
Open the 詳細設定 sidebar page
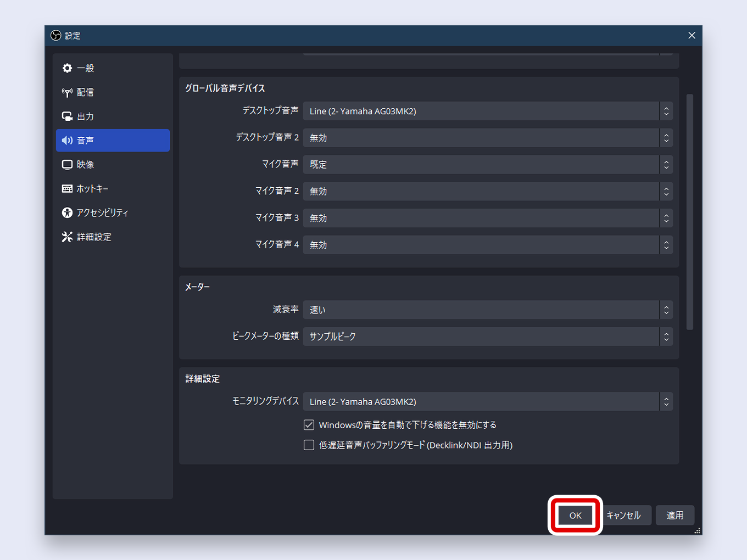coord(113,237)
